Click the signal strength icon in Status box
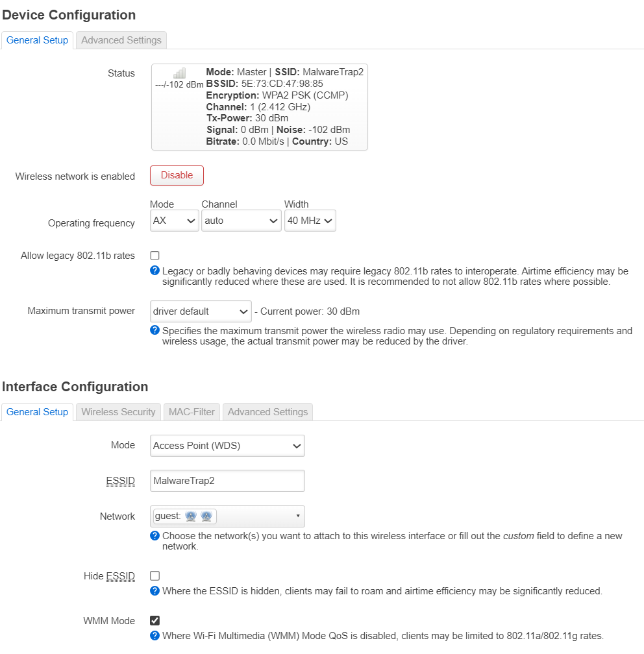Screen dimensions: 644x654 click(x=179, y=73)
